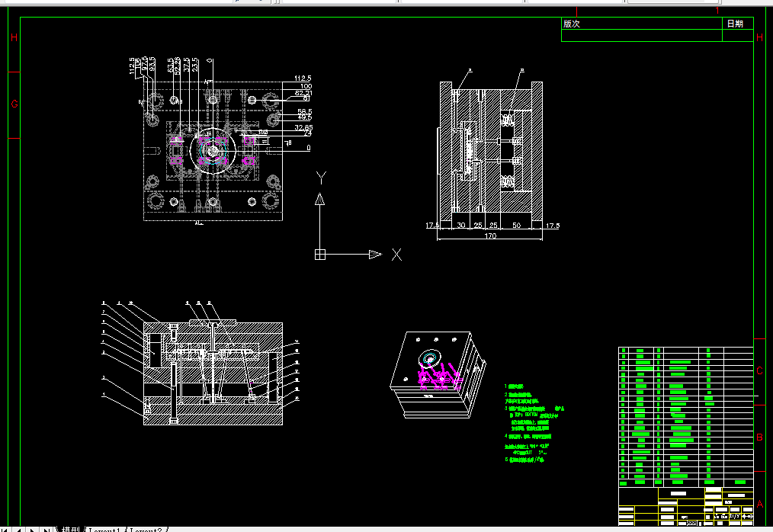Viewport: 773px width, 532px height.
Task: Select the rotated 37.5 ordinate dimension
Action: pyautogui.click(x=186, y=65)
